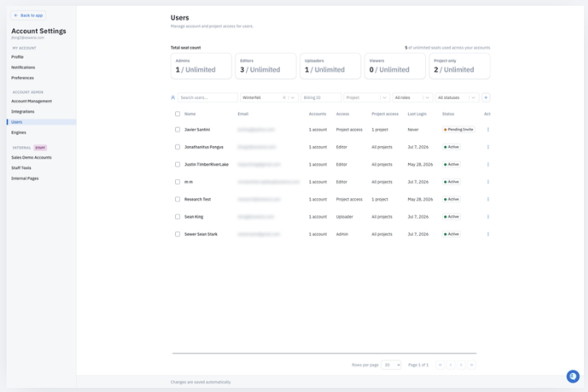Open the chat support widget
588x392 pixels.
572,376
